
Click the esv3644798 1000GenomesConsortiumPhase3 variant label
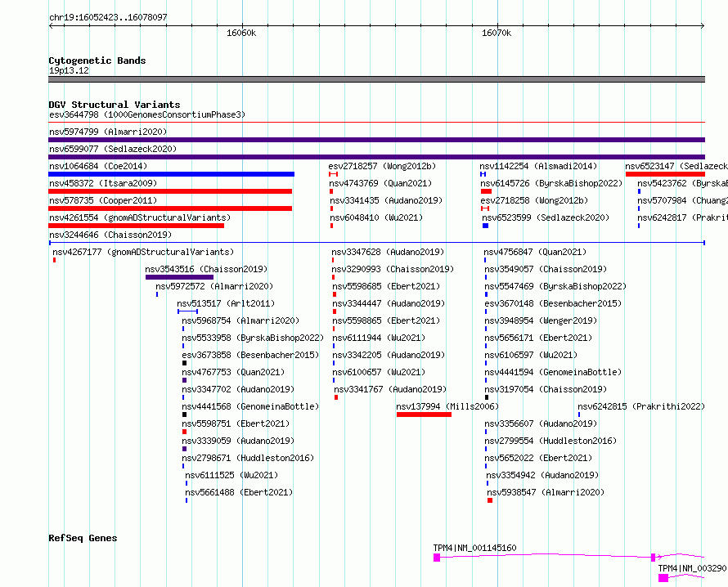[x=147, y=114]
